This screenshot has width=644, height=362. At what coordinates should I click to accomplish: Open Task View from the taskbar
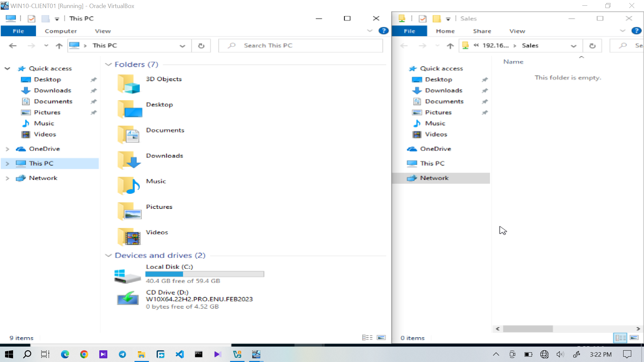45,354
